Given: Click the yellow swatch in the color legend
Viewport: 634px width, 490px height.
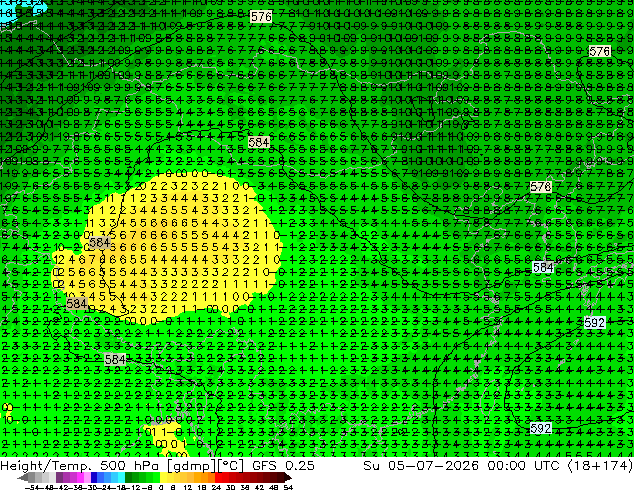Looking at the screenshot, I should tap(164, 478).
